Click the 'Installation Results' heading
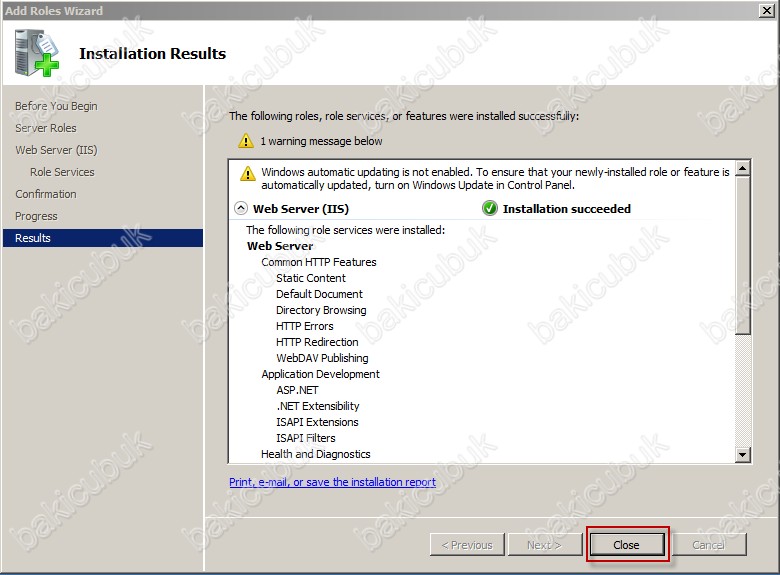 (x=152, y=53)
